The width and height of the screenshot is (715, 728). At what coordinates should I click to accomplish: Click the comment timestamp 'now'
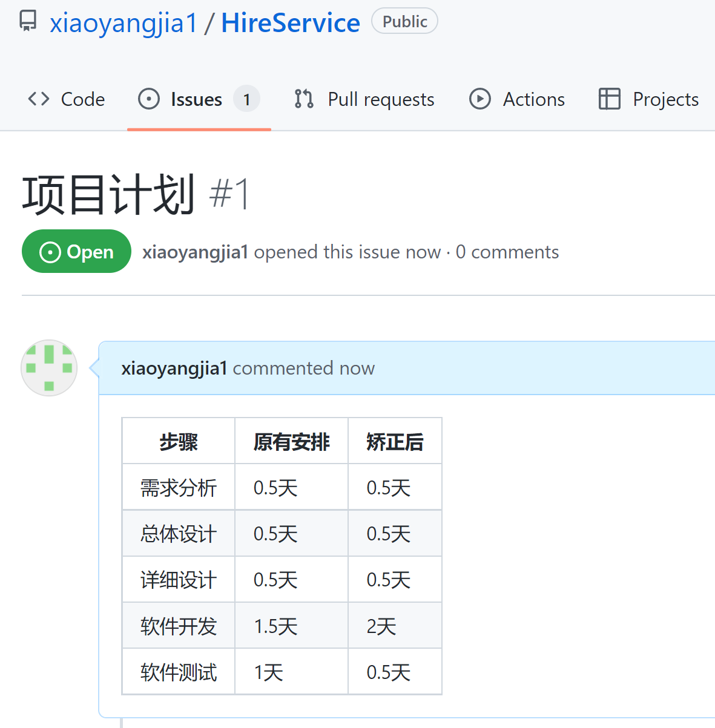357,368
